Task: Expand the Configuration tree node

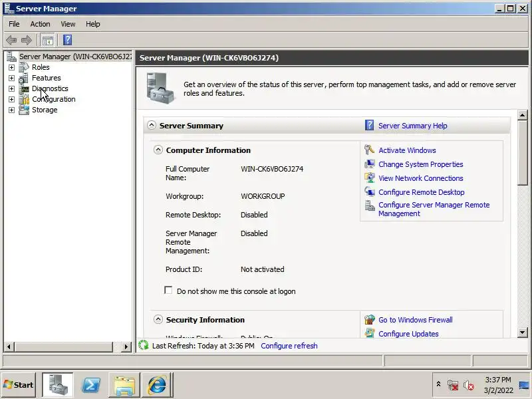Action: coord(11,99)
